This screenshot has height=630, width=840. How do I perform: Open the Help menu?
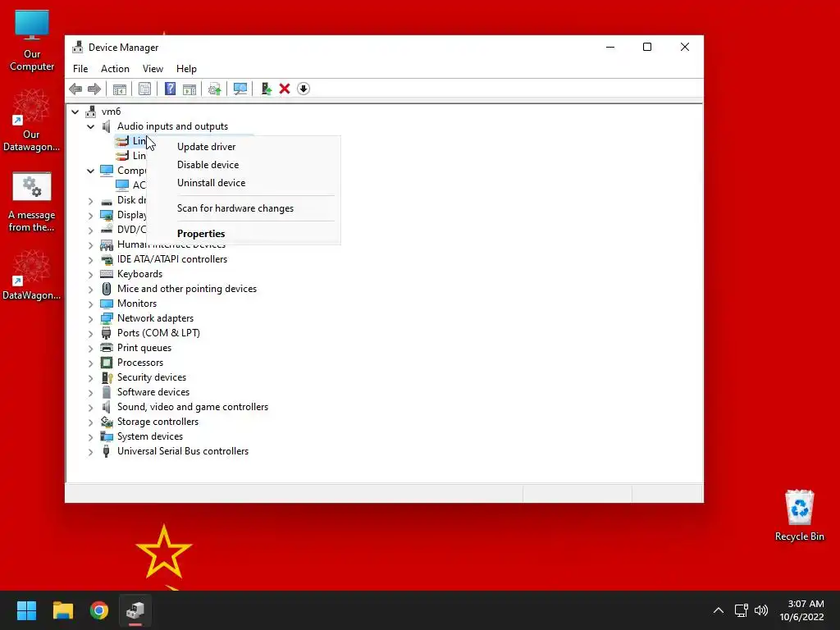coord(186,69)
